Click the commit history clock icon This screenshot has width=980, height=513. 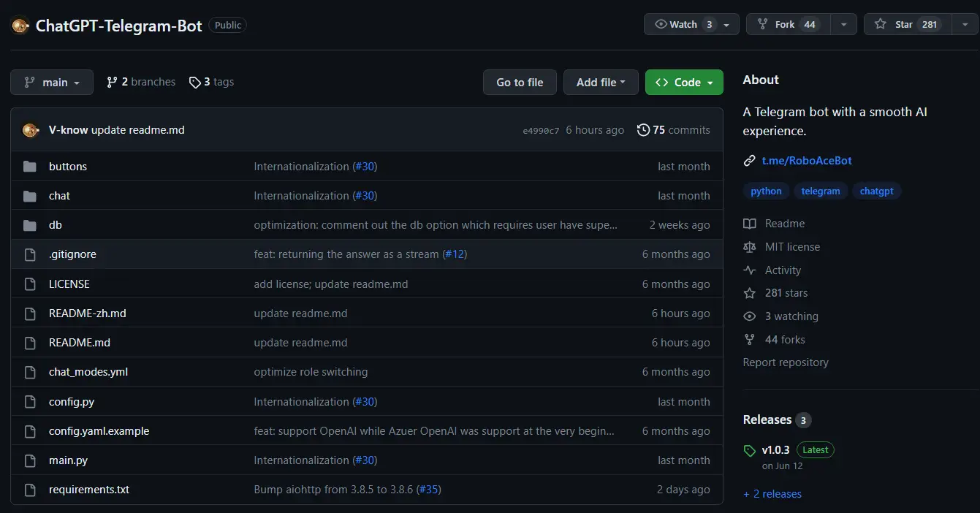[x=643, y=130]
